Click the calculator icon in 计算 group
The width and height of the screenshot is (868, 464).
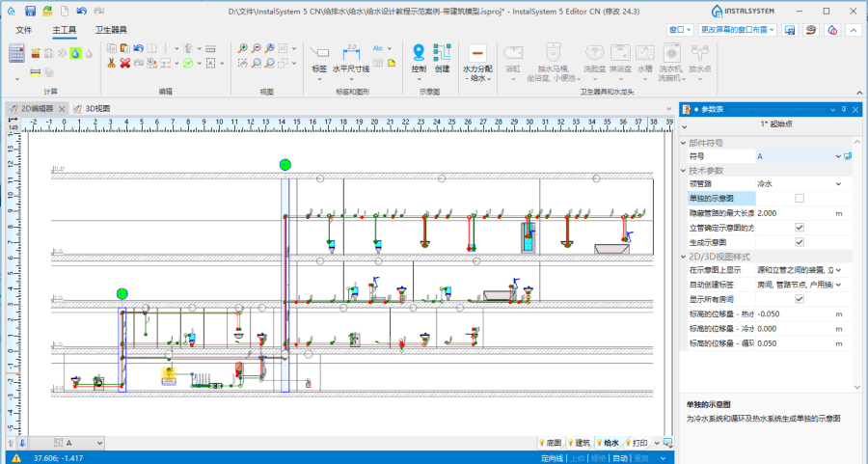tap(16, 53)
